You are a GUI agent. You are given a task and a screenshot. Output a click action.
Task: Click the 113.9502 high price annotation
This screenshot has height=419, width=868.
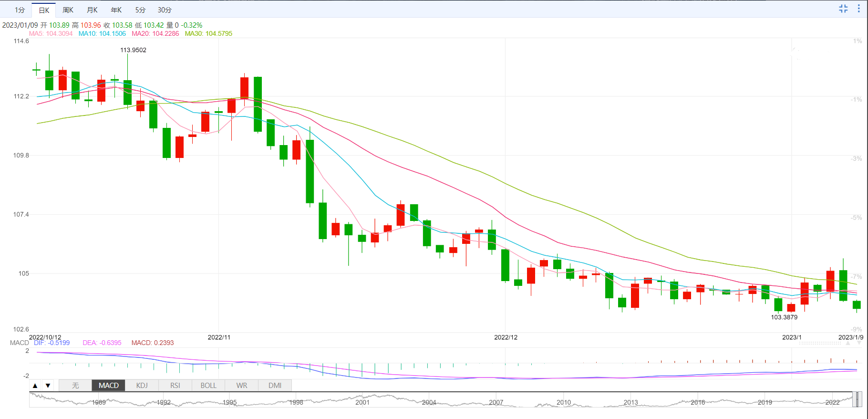point(133,50)
